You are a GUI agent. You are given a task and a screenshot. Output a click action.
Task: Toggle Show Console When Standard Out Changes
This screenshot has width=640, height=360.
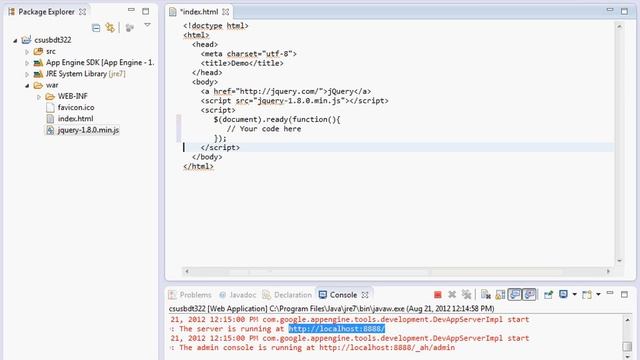(x=515, y=295)
